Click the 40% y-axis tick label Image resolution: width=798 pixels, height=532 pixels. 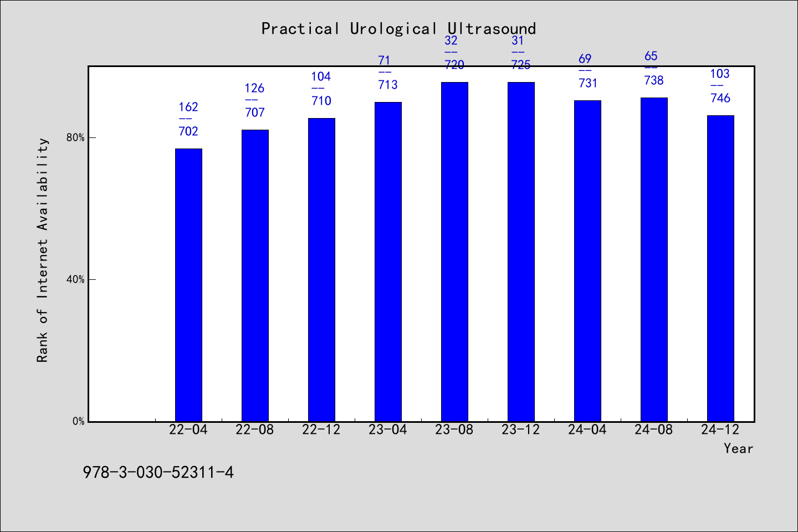(x=75, y=279)
